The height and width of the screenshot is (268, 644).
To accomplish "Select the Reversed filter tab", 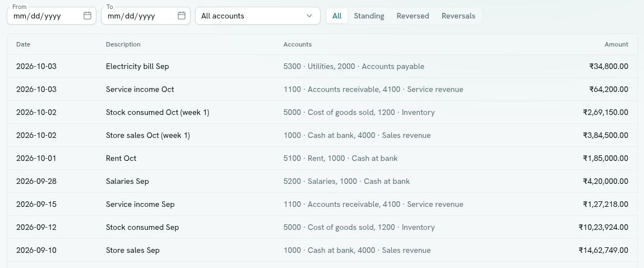I will [413, 16].
